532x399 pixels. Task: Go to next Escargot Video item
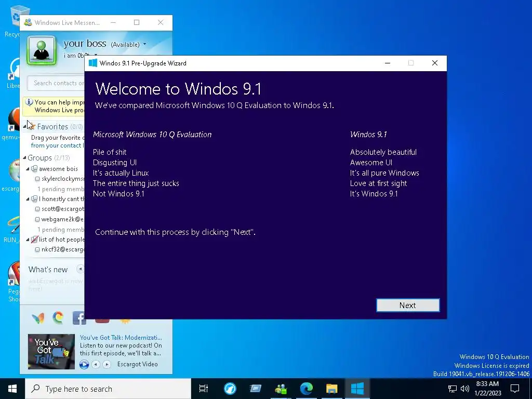(x=107, y=364)
